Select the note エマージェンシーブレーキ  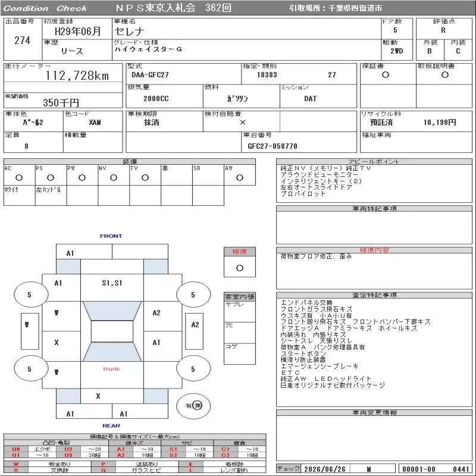tap(320, 366)
